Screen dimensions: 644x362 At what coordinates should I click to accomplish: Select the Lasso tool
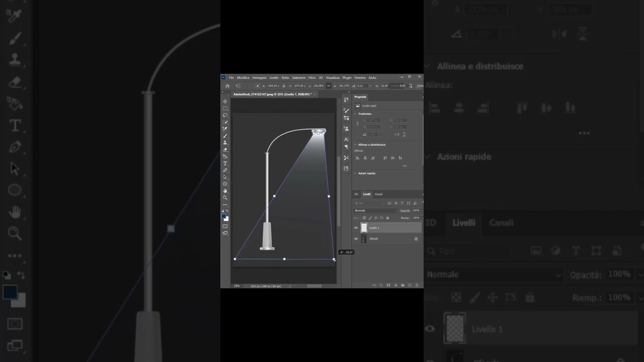tap(225, 115)
